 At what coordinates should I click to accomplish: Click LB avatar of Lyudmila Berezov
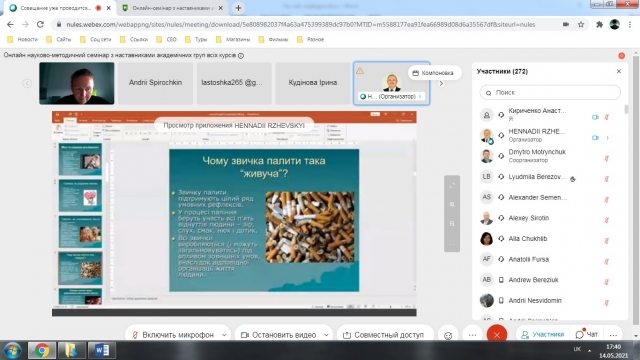(x=486, y=177)
